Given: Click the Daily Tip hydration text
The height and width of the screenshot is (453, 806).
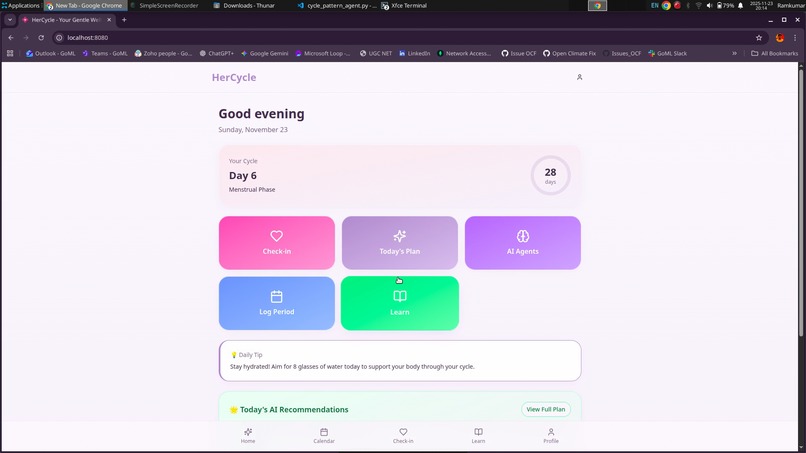Looking at the screenshot, I should point(352,367).
